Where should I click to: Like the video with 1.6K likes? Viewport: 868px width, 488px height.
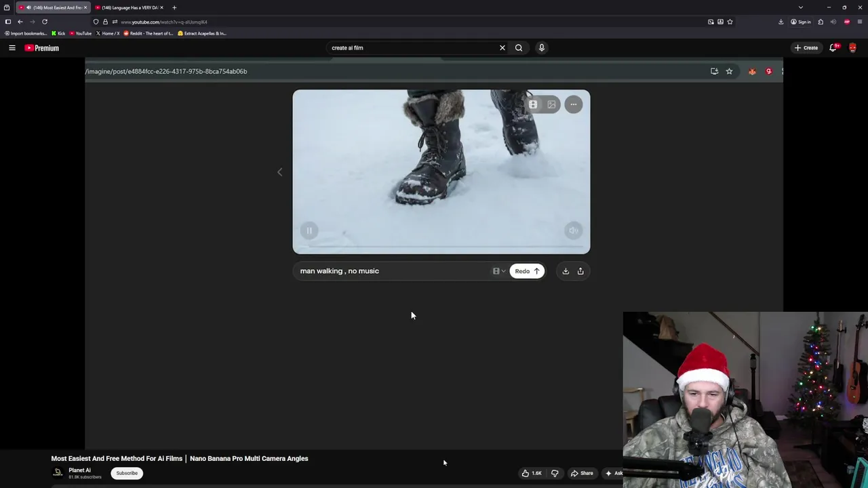pyautogui.click(x=532, y=473)
